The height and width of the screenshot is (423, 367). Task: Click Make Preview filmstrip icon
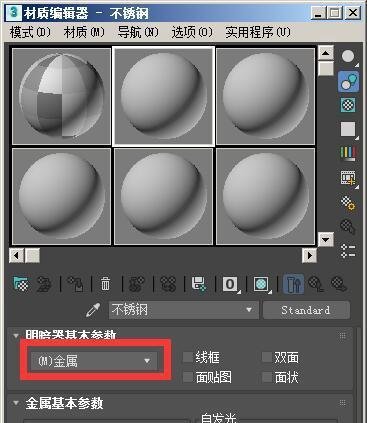(x=348, y=179)
